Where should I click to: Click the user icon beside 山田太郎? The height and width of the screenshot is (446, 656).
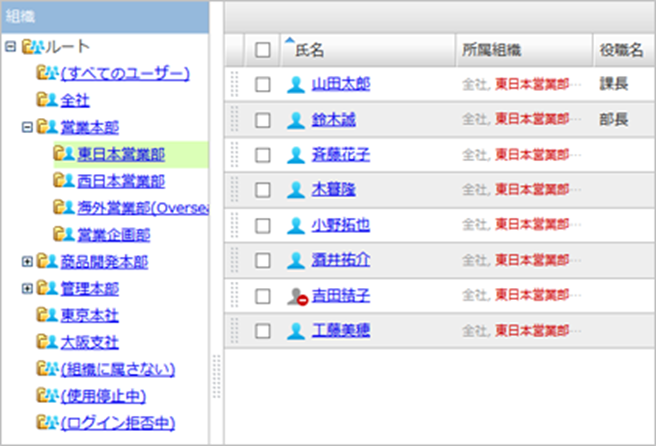point(295,84)
